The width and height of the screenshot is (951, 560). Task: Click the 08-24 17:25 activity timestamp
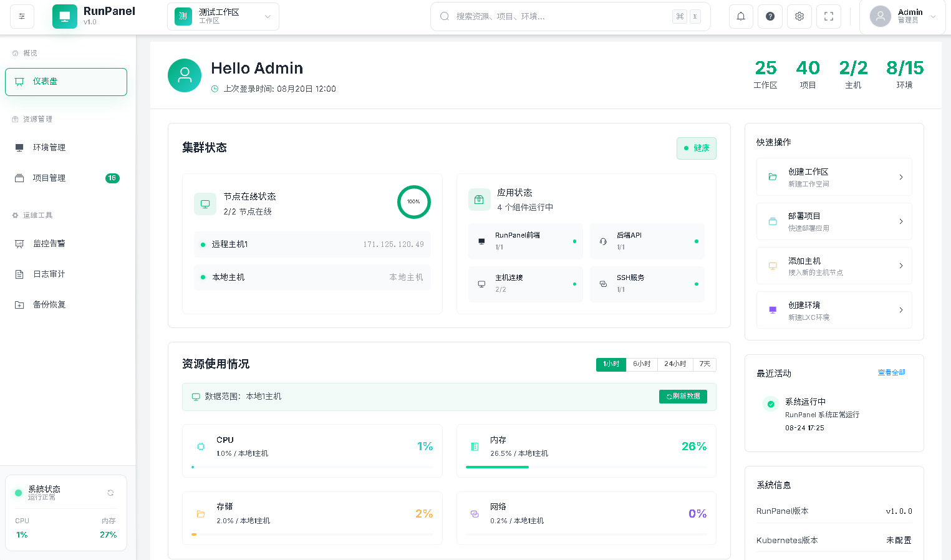(x=804, y=428)
